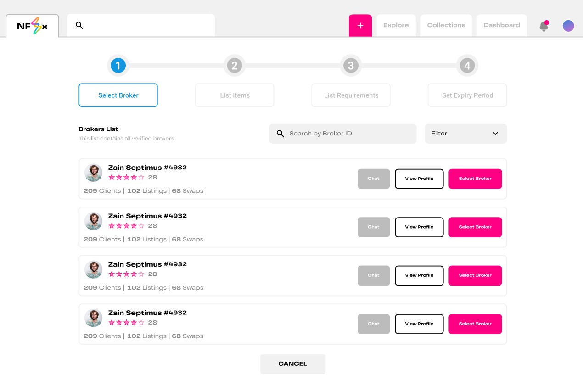
Task: Click the CANCEL button
Action: coord(293,364)
